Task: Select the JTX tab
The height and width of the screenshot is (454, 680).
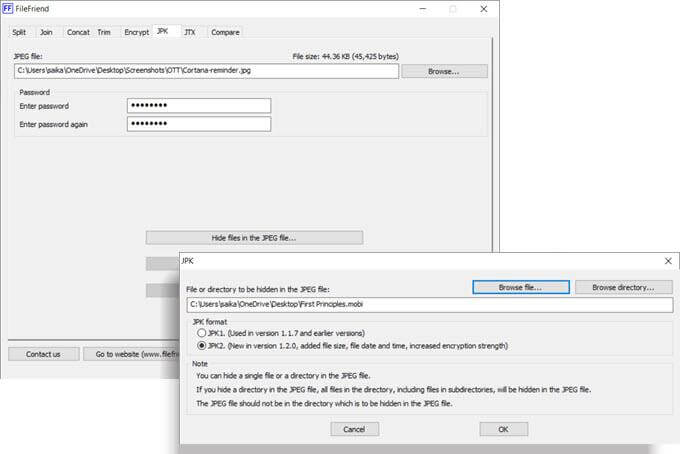Action: coord(190,32)
